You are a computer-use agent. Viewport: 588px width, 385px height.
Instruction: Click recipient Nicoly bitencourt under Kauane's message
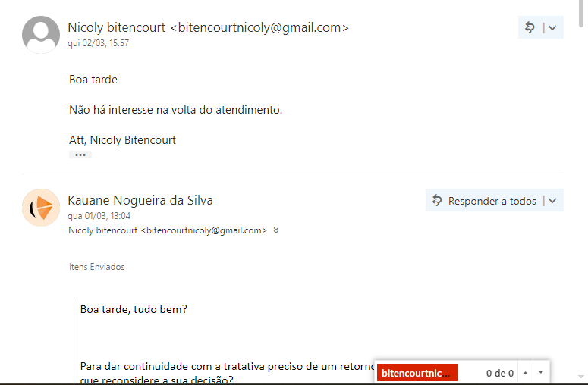click(168, 230)
